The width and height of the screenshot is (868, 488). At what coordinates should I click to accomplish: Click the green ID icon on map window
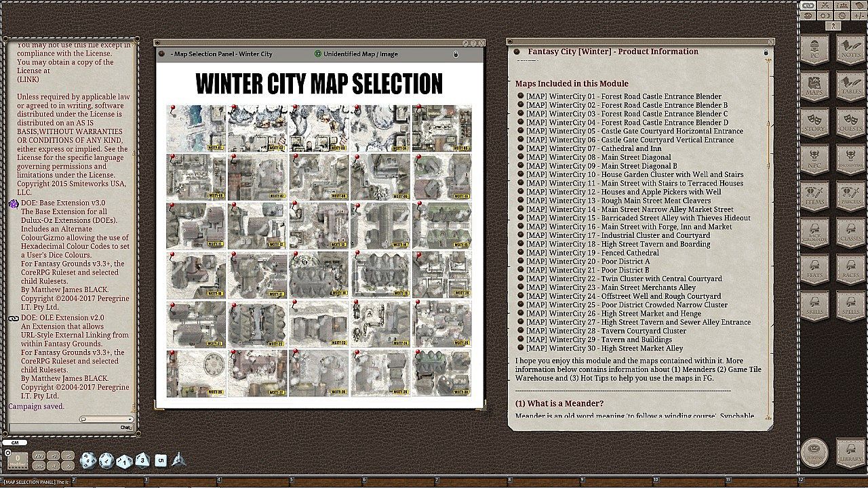click(318, 54)
